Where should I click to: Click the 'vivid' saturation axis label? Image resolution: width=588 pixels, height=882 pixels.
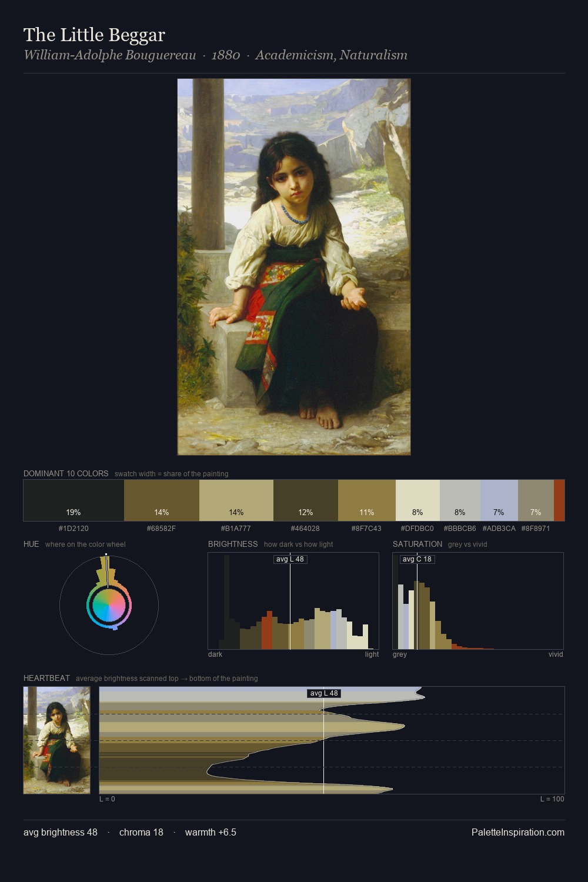click(x=556, y=654)
